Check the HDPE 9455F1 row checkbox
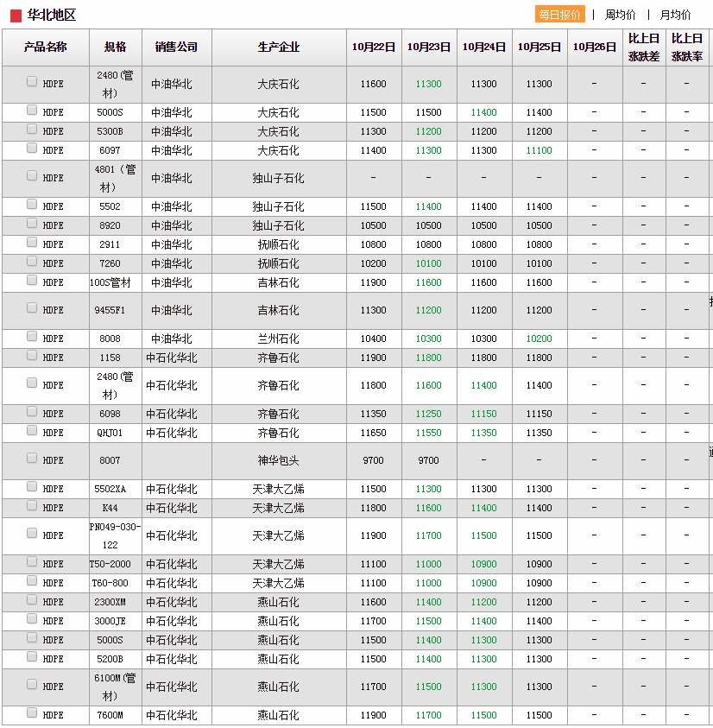The width and height of the screenshot is (713, 728). click(x=32, y=307)
